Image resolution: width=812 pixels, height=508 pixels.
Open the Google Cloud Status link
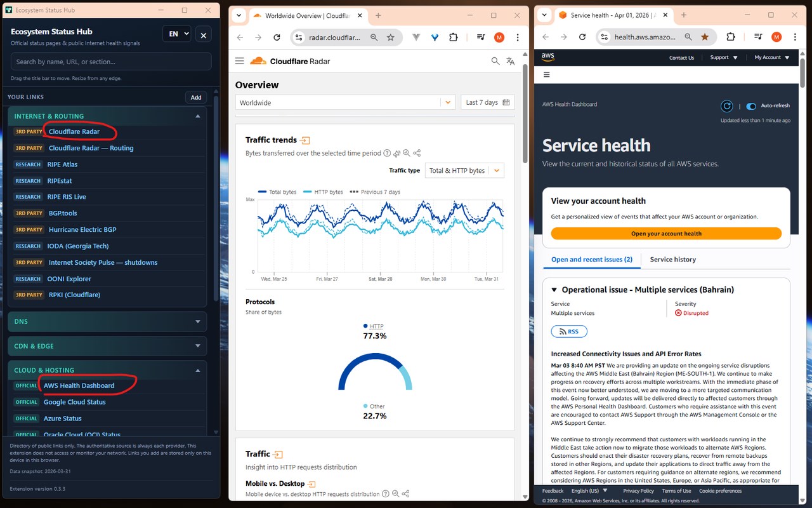pos(75,402)
